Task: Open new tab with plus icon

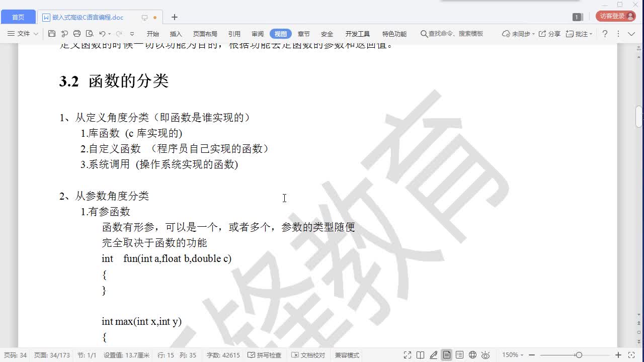Action: click(x=175, y=17)
